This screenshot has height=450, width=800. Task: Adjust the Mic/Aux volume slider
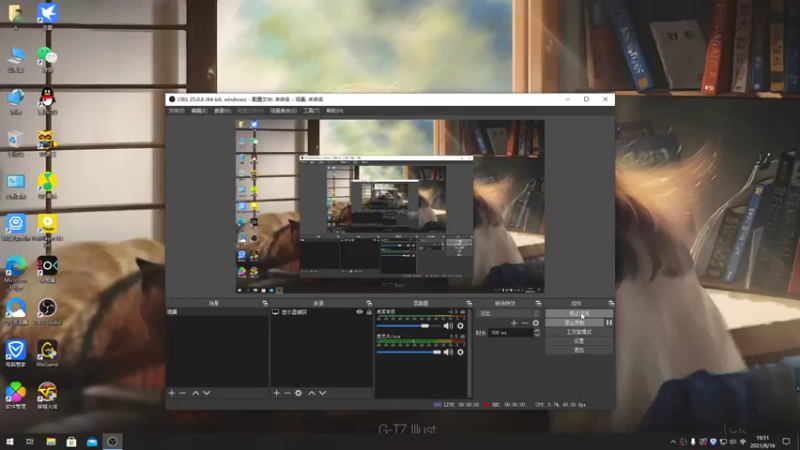(x=409, y=352)
